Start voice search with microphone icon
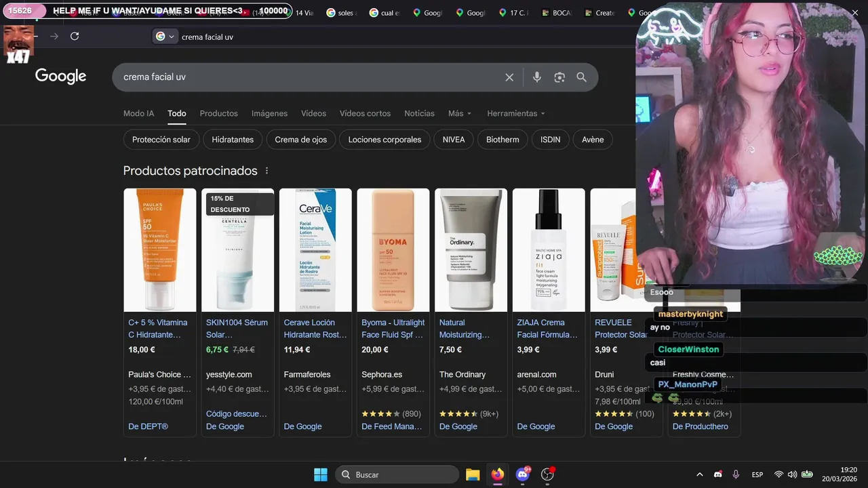Screen dimensions: 868x488 pos(536,77)
